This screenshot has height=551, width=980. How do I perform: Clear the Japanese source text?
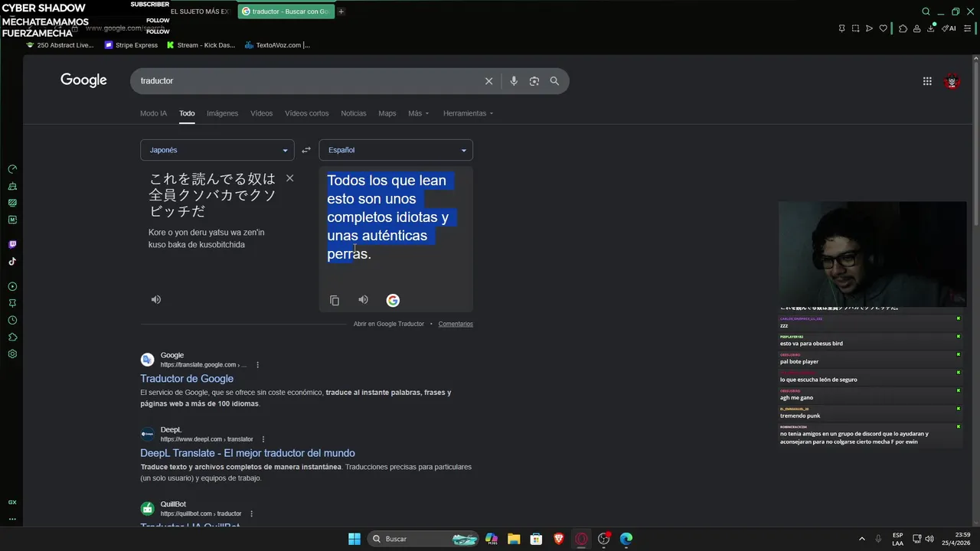coord(289,178)
